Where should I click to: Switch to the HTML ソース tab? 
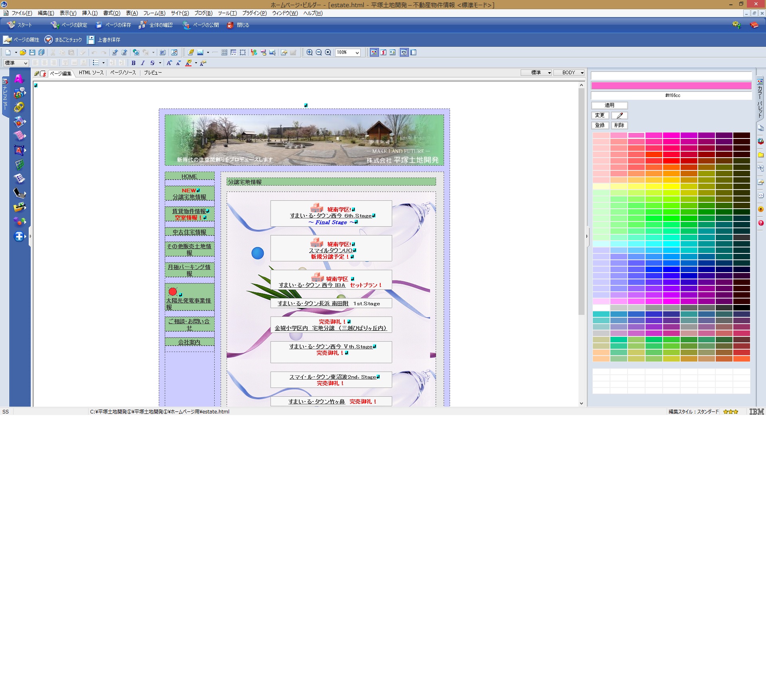(x=91, y=73)
